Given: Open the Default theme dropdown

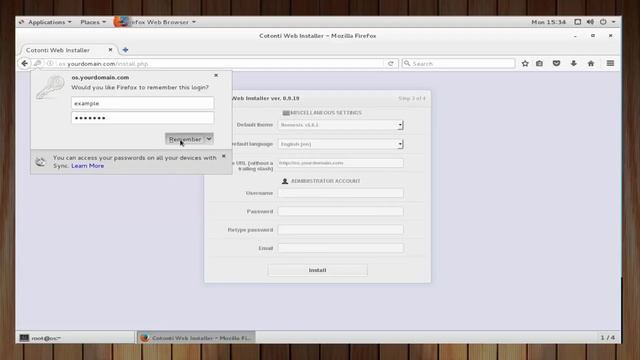Looking at the screenshot, I should [x=341, y=125].
